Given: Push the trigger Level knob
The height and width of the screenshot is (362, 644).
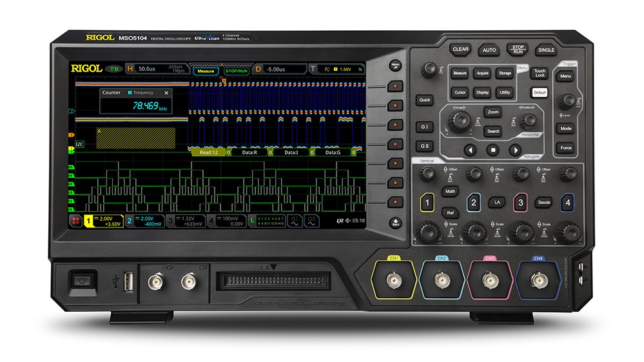Looking at the screenshot, I should coord(569,100).
